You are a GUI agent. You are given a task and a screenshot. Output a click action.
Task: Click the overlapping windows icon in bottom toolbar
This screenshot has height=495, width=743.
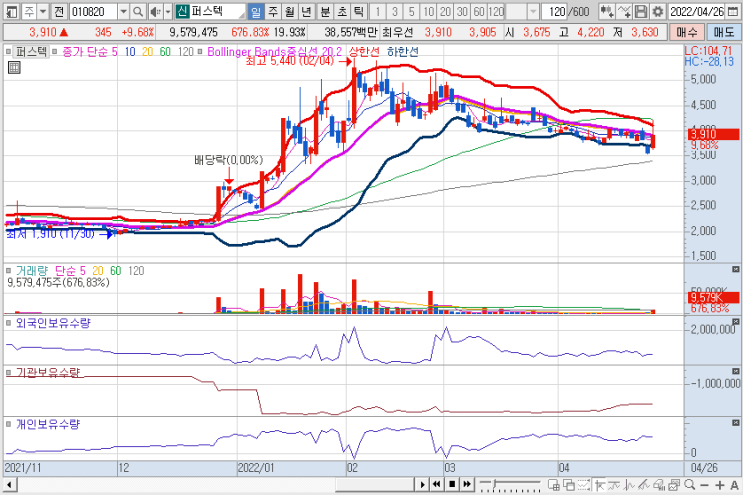point(569,485)
